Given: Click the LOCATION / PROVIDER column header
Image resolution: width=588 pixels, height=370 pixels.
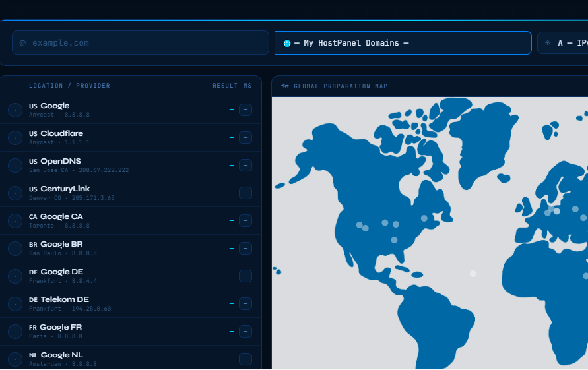Looking at the screenshot, I should [x=70, y=86].
